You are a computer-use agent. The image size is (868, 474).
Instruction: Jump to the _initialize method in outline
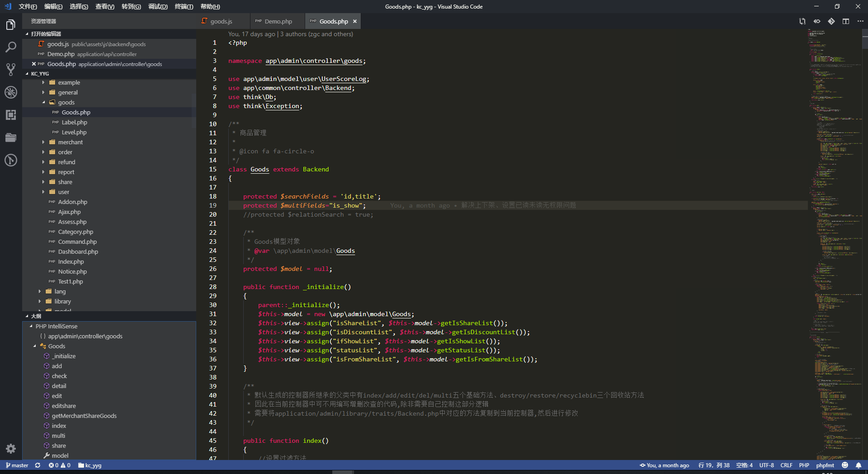(63, 356)
